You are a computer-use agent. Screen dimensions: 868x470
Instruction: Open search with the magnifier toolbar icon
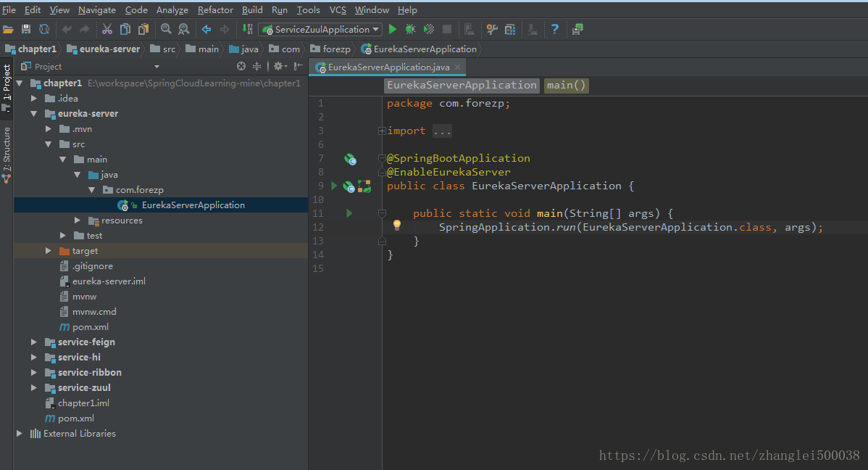tap(166, 29)
